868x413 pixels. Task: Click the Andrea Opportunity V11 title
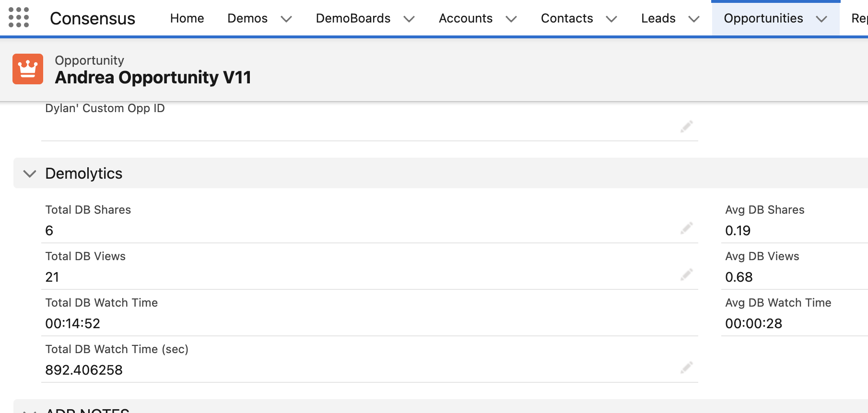(x=153, y=77)
